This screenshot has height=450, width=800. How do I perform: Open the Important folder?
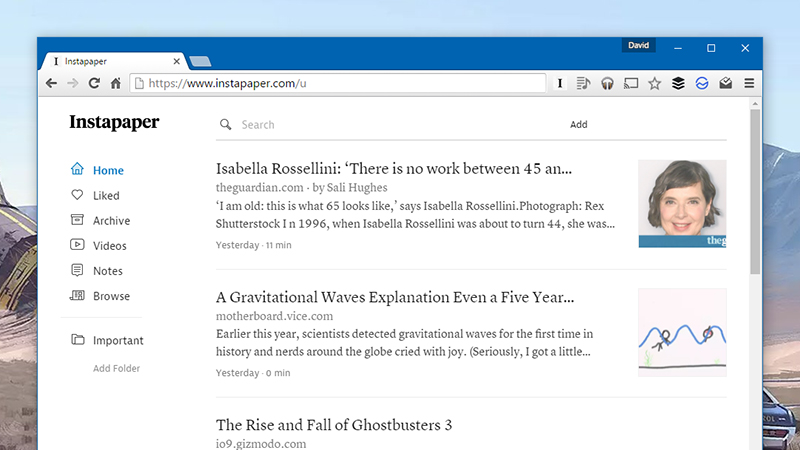(x=118, y=340)
